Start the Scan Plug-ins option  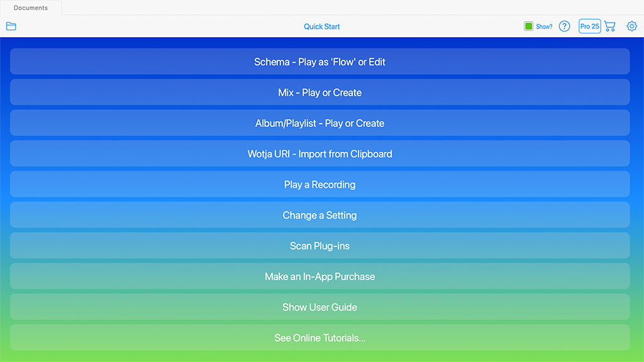[319, 246]
